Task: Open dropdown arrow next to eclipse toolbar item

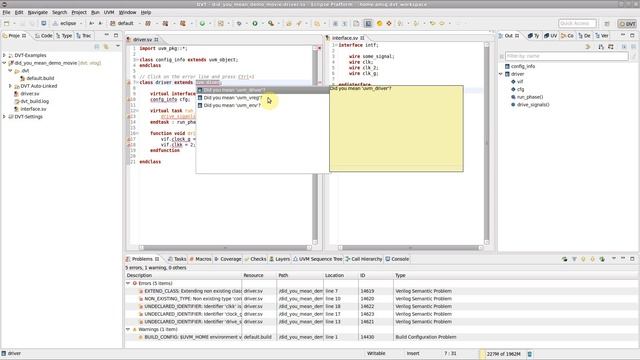Action: (81, 24)
